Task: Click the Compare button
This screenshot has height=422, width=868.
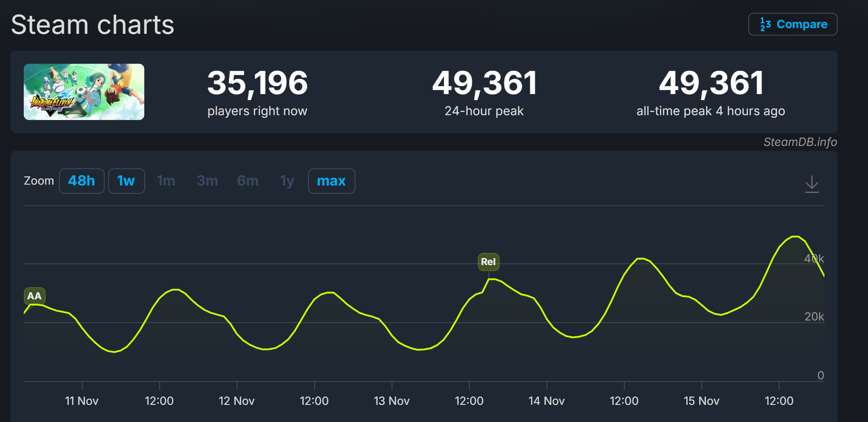Action: click(793, 24)
